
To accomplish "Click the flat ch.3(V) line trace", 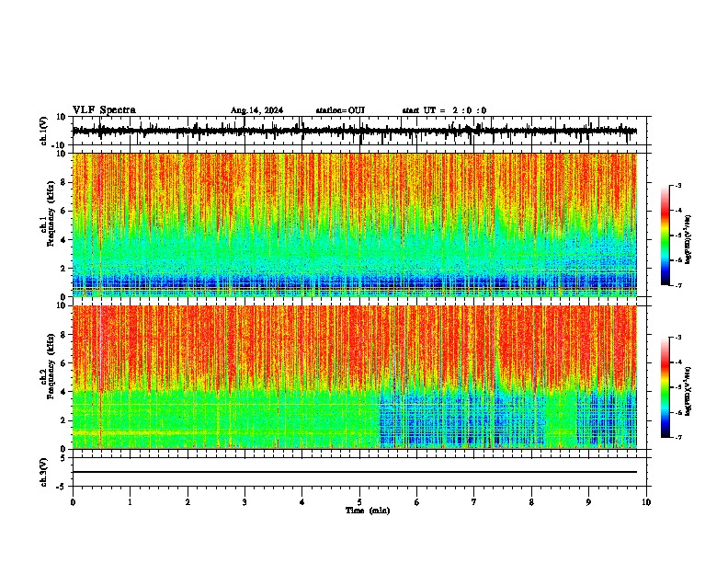I will 355,472.
